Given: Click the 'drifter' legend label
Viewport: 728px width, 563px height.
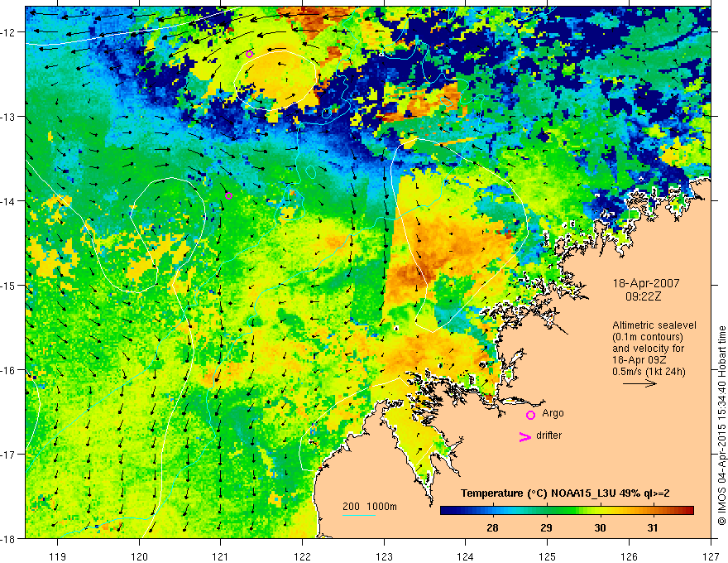Looking at the screenshot, I should coord(548,435).
